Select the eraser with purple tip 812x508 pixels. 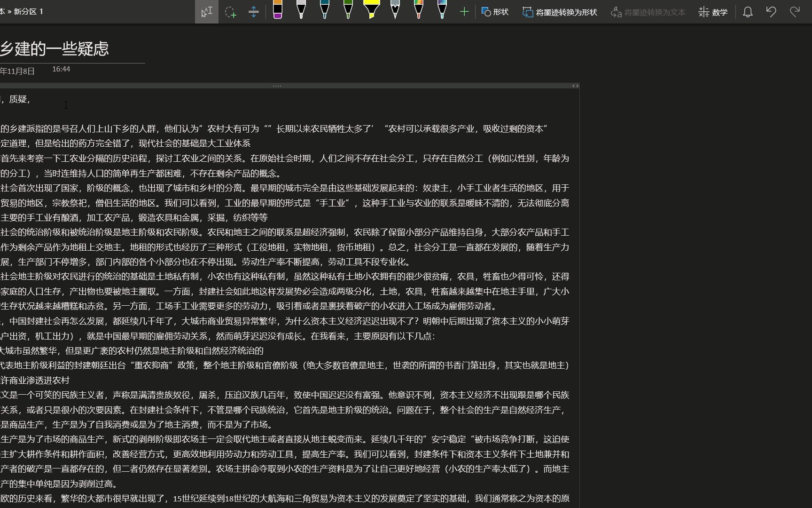(x=278, y=10)
